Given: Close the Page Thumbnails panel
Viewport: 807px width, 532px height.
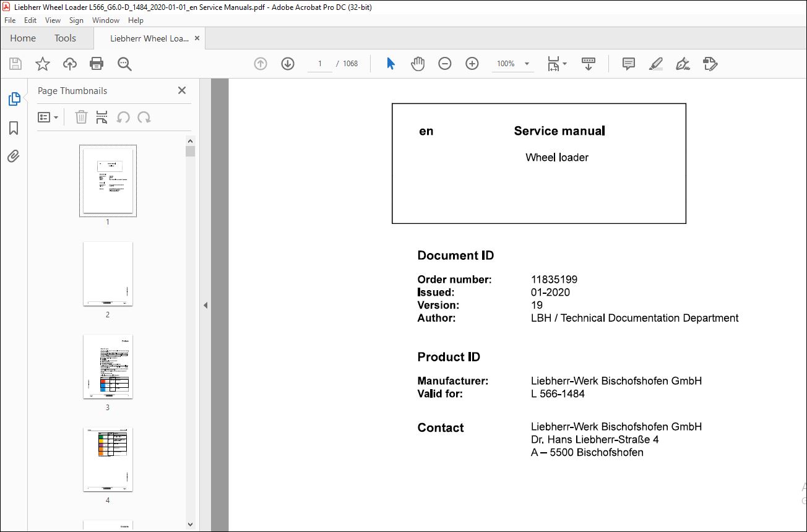Looking at the screenshot, I should [182, 90].
